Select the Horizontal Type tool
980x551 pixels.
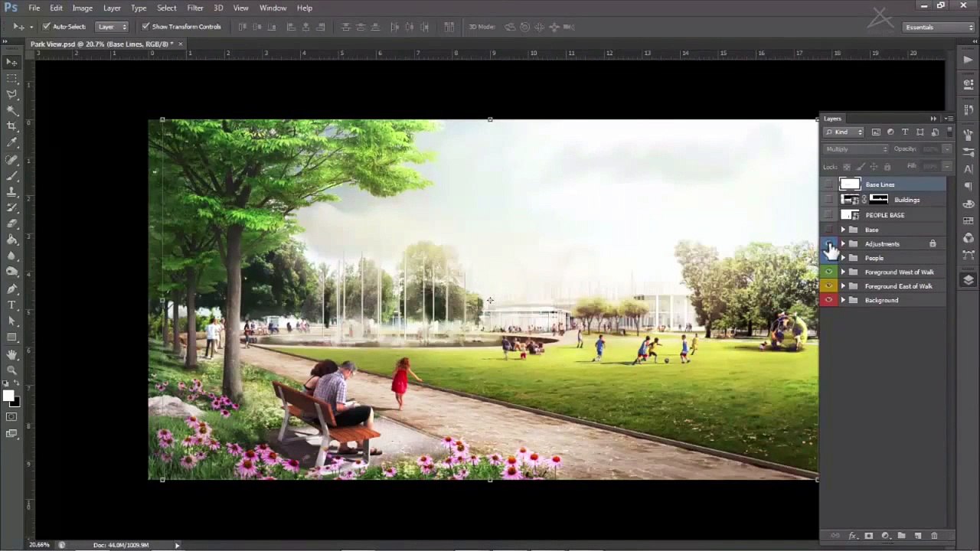click(11, 305)
